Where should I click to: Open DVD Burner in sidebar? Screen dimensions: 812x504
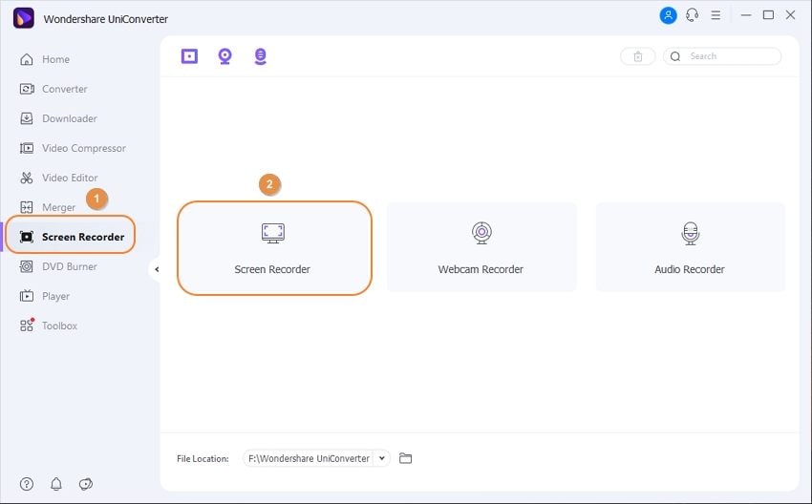[x=58, y=266]
